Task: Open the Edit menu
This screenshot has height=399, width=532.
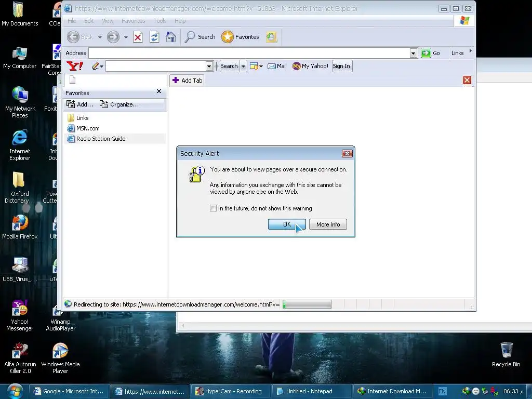Action: coord(89,21)
